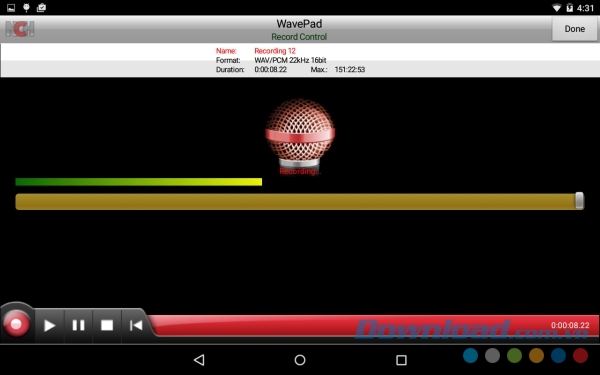Image resolution: width=600 pixels, height=375 pixels.
Task: Tap the battery status icon
Action: [570, 8]
